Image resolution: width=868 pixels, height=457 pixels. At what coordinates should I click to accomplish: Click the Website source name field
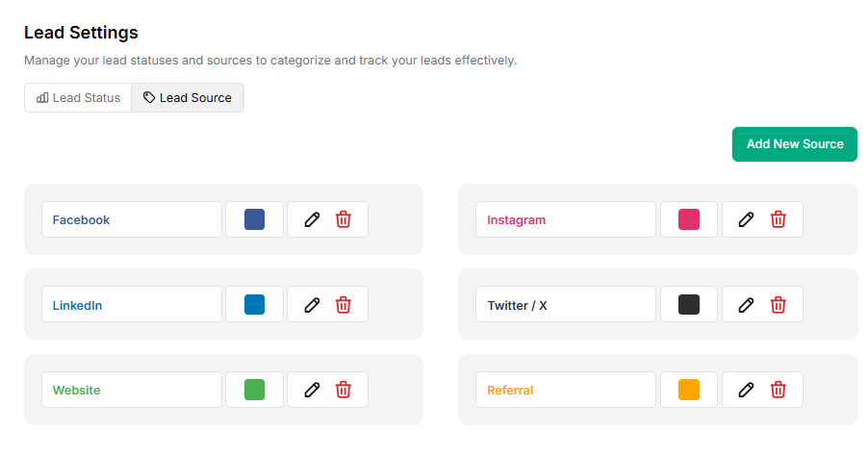point(132,390)
